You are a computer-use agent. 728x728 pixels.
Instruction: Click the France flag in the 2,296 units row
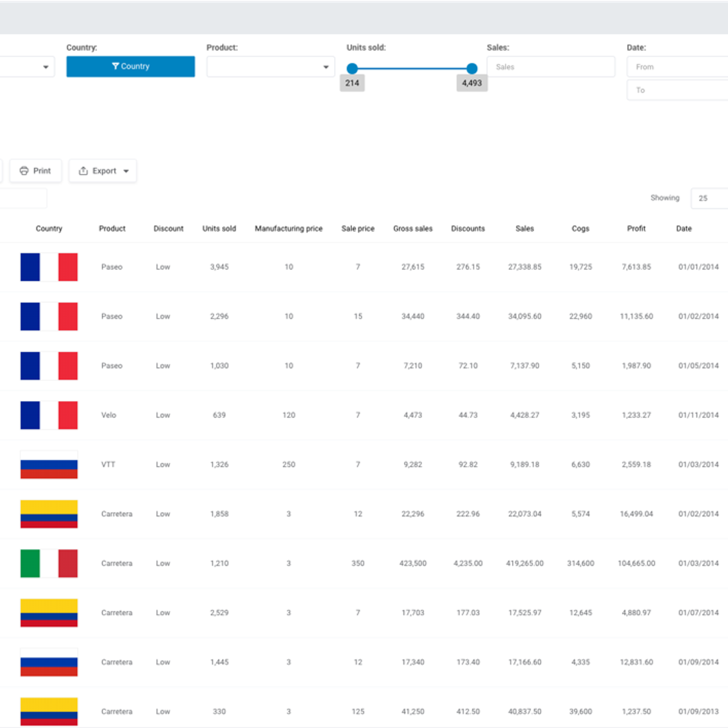49,316
